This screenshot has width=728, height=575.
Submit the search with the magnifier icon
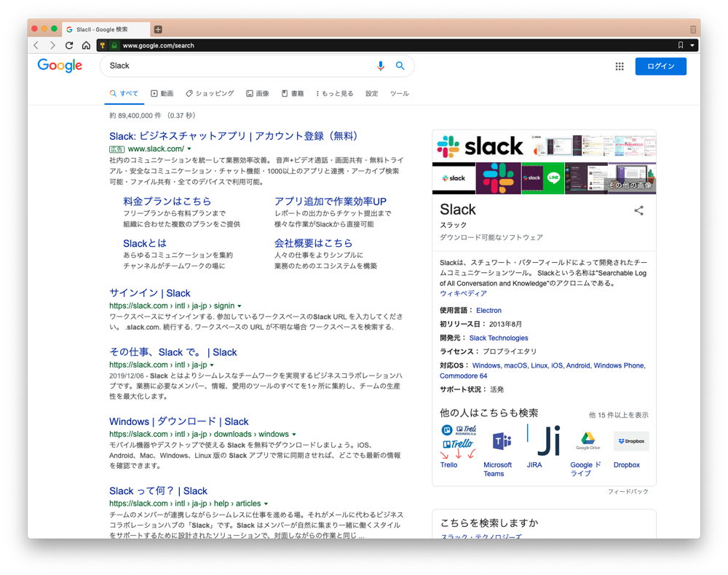400,66
